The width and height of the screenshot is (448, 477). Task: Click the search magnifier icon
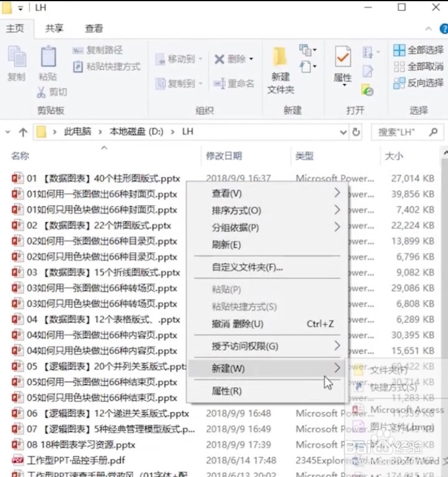434,132
